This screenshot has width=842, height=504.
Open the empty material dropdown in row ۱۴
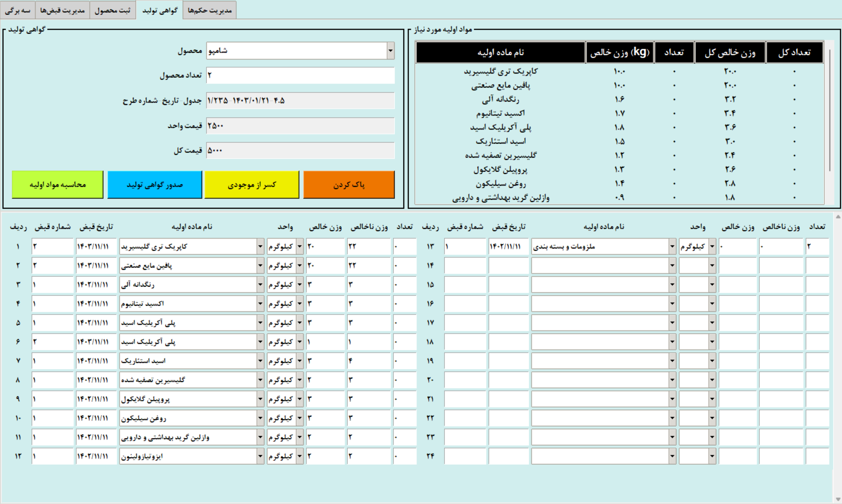[672, 265]
